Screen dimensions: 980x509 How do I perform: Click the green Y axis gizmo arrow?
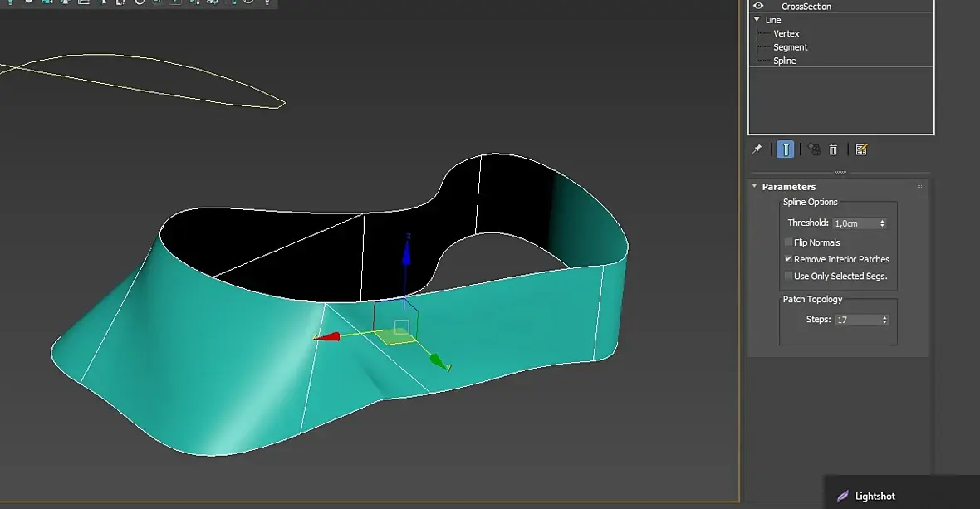[438, 360]
